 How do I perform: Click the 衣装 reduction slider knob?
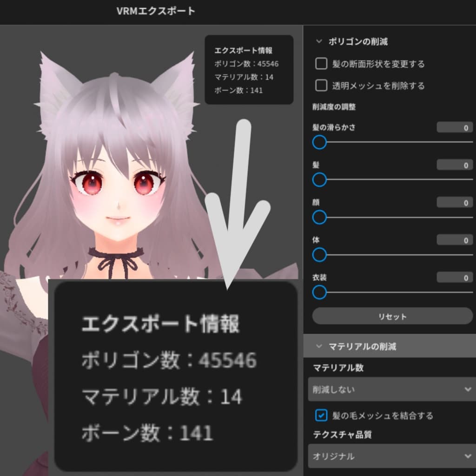click(319, 292)
